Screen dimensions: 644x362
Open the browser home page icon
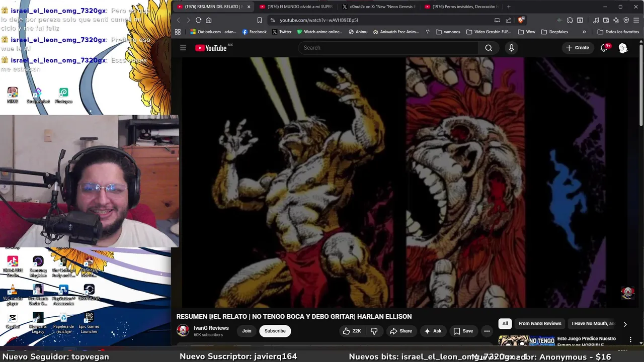[x=208, y=20]
